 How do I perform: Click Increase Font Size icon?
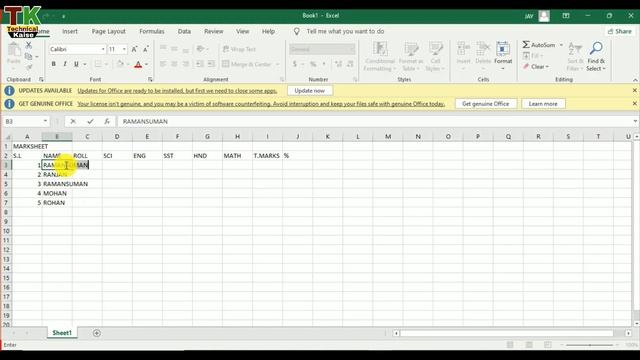(134, 49)
